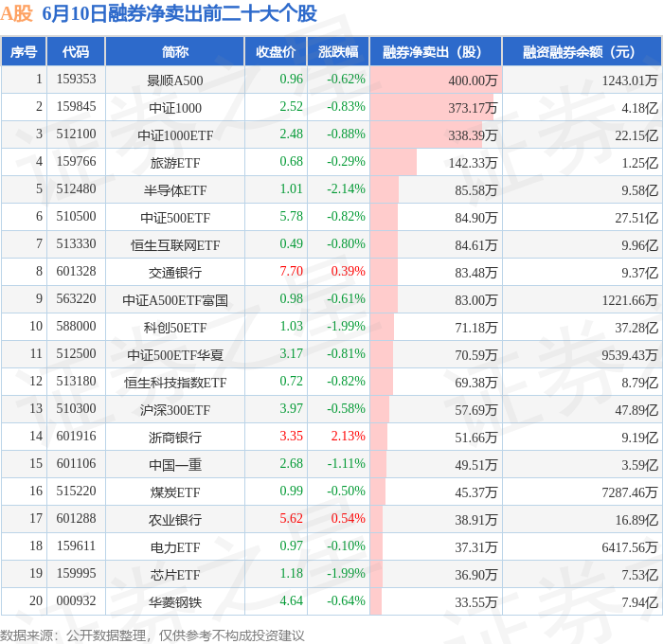Select the name 煤炭ETF
The height and width of the screenshot is (644, 663).
point(175,492)
